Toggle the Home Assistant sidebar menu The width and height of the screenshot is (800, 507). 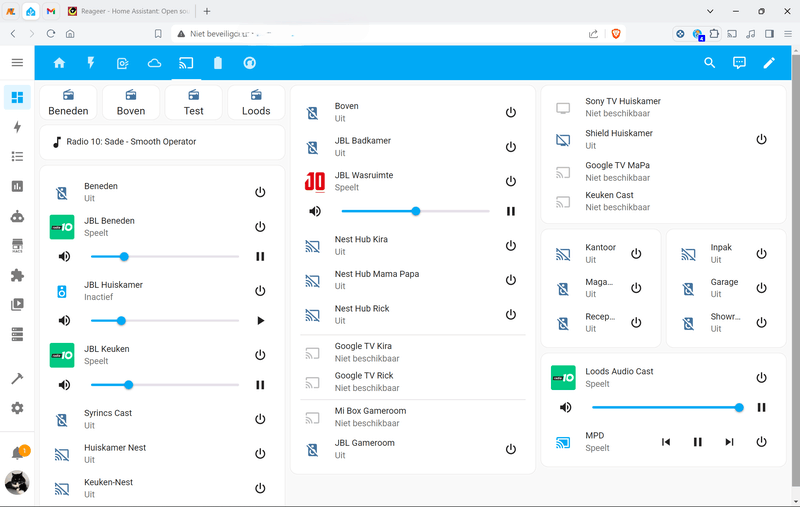(x=17, y=62)
